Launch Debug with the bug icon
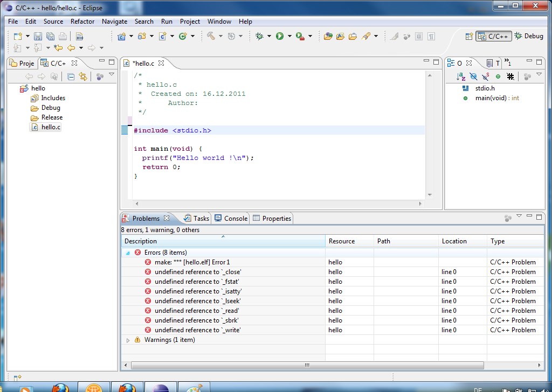 (x=259, y=37)
